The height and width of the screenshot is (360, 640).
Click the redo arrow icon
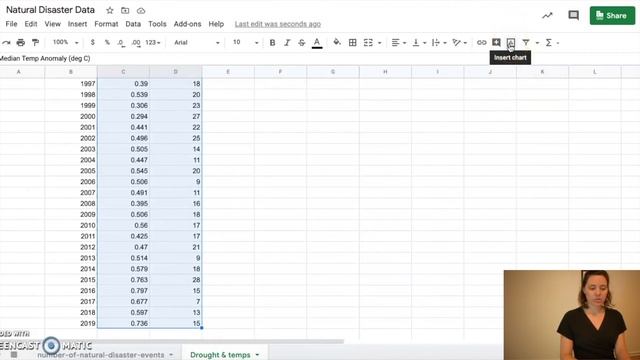6,42
